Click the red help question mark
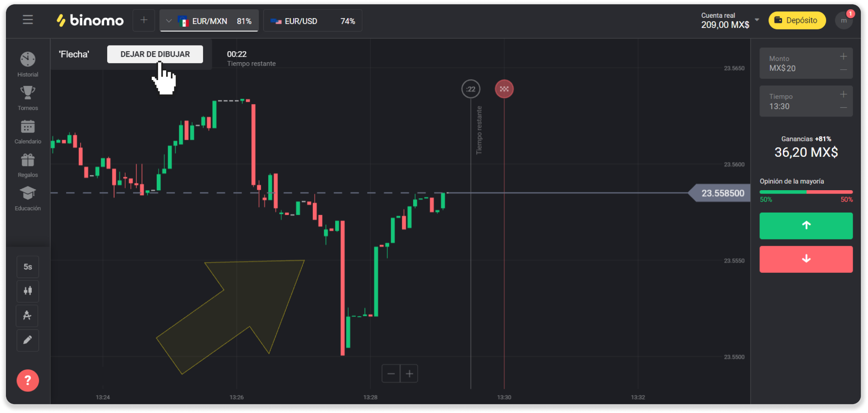The width and height of the screenshot is (868, 413). (28, 380)
